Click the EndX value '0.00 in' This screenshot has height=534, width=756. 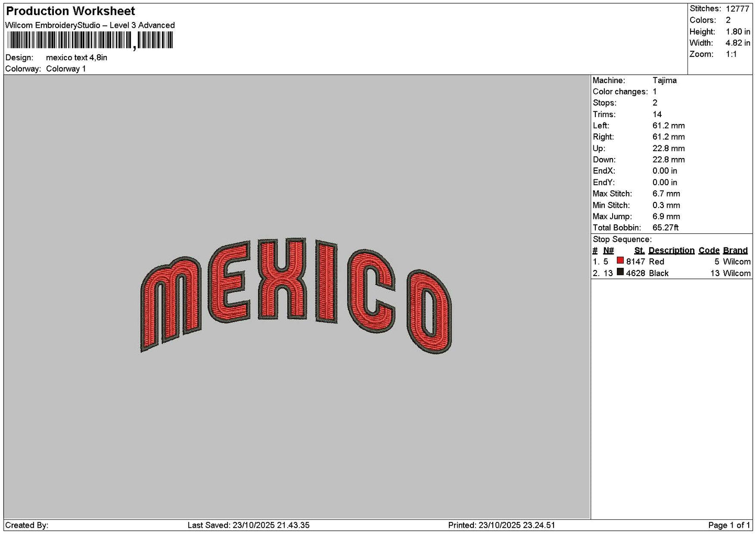point(665,171)
